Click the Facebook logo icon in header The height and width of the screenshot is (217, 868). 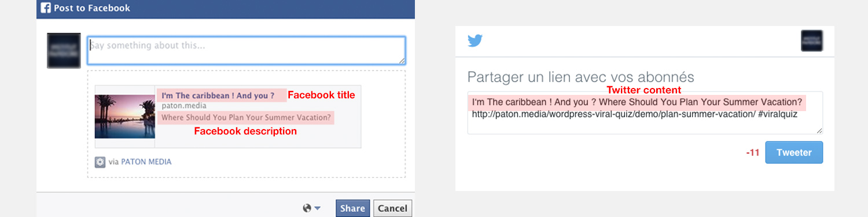pos(46,8)
